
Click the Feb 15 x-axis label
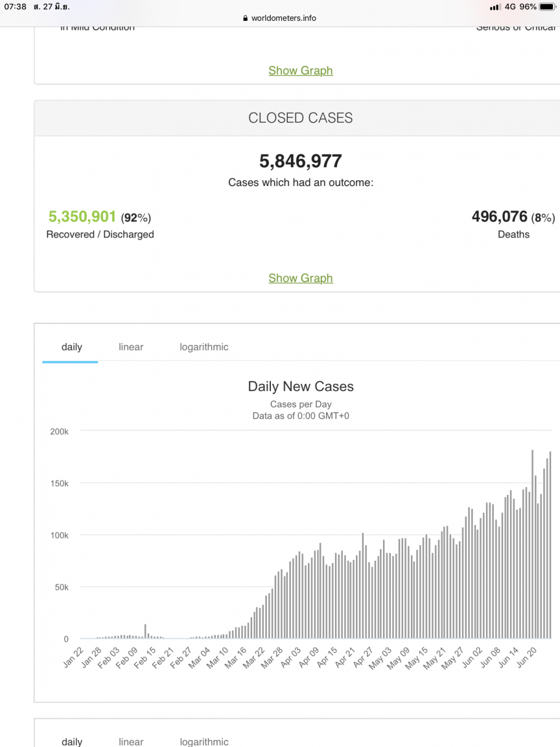tap(145, 658)
